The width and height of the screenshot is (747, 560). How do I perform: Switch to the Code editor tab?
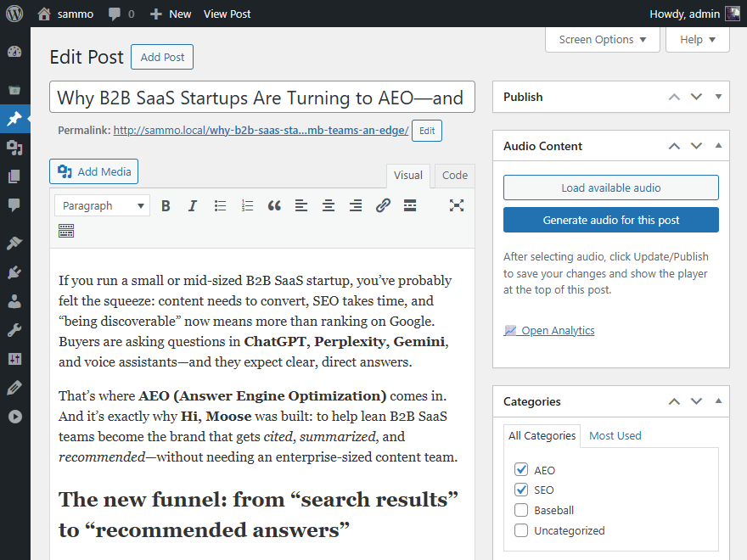tap(455, 176)
